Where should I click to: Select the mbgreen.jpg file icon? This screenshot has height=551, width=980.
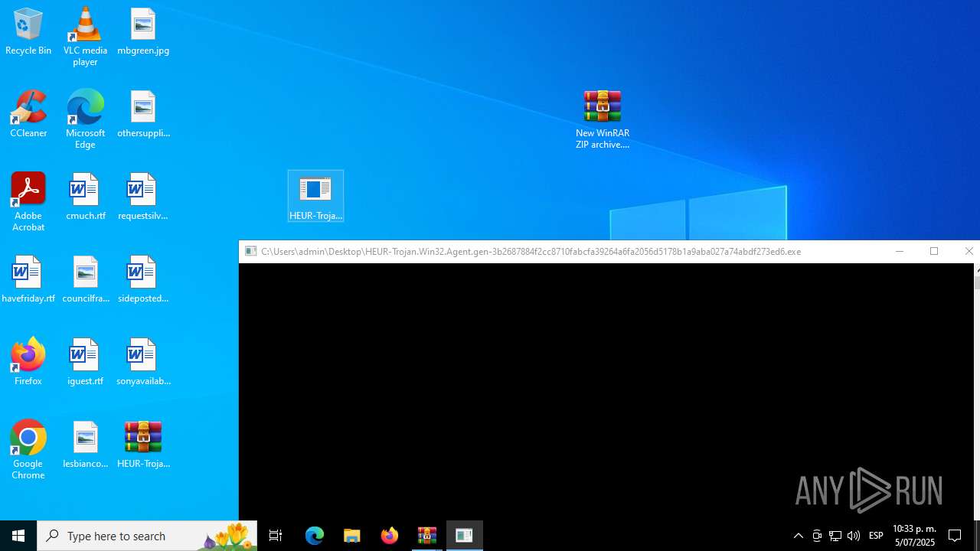coord(143,32)
